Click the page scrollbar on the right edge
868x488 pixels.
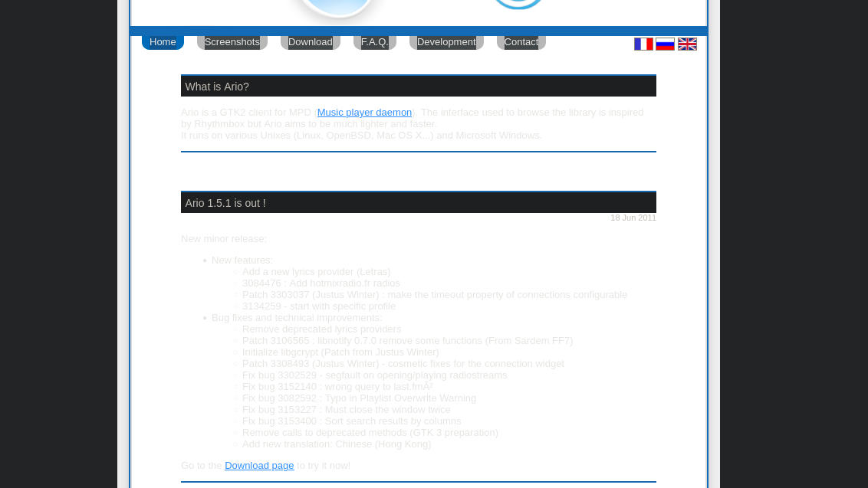tap(863, 244)
